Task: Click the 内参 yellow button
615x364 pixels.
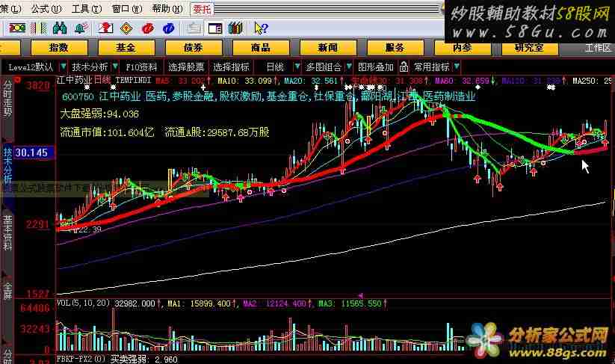Action: pos(463,48)
